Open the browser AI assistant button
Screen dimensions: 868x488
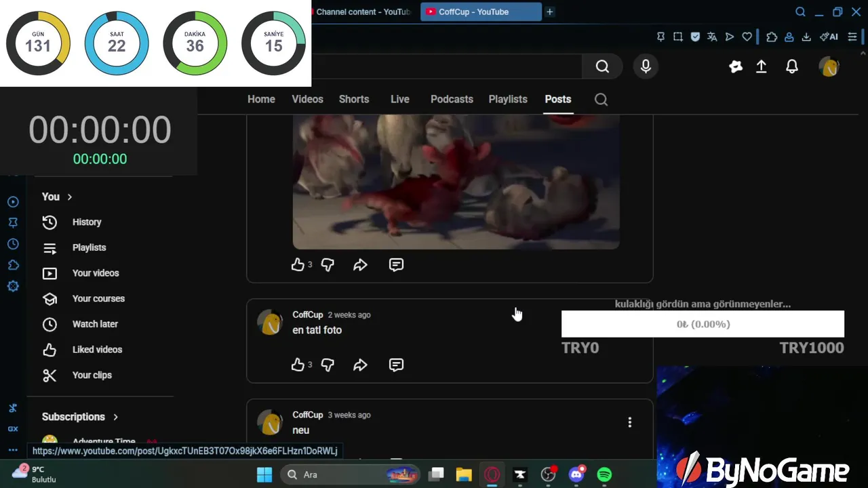[x=829, y=37]
